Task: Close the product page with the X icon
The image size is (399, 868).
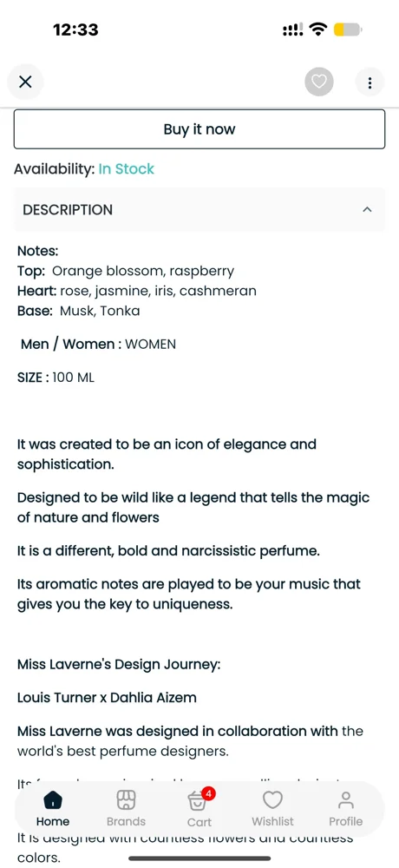Action: click(x=25, y=82)
